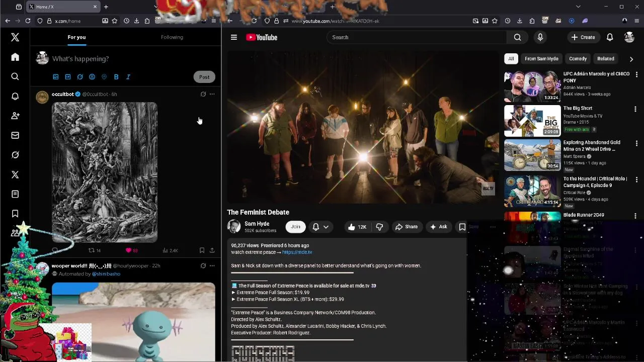Image resolution: width=644 pixels, height=362 pixels.
Task: Toggle bold formatting in X composer
Action: 116,77
